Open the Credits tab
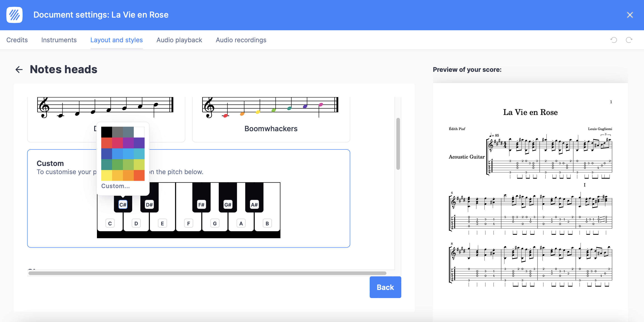This screenshot has width=644, height=322. [17, 40]
